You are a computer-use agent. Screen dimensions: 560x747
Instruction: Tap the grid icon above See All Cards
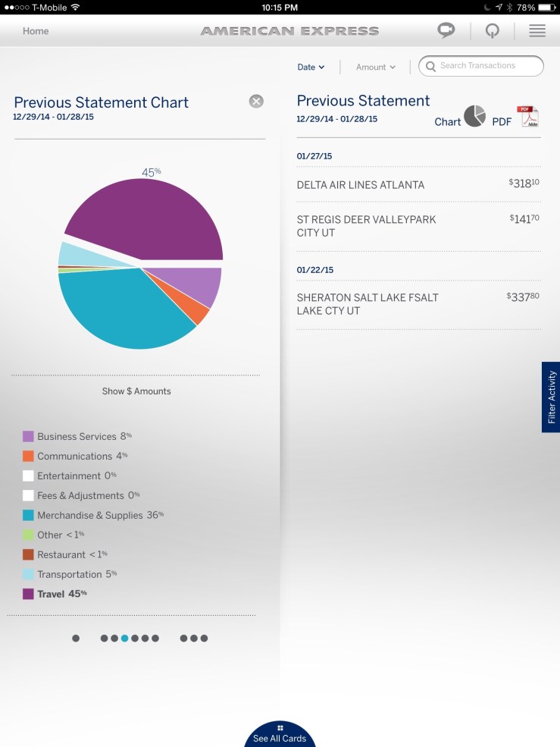click(280, 728)
